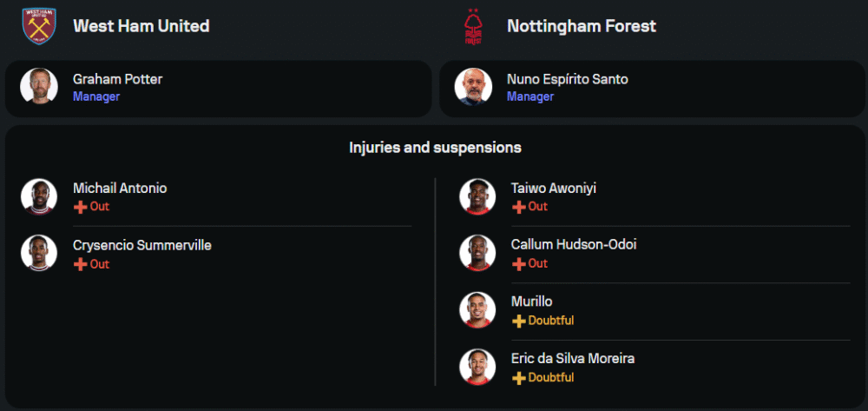Open the Nottingham Forest team link
This screenshot has height=411, width=868.
[x=581, y=26]
